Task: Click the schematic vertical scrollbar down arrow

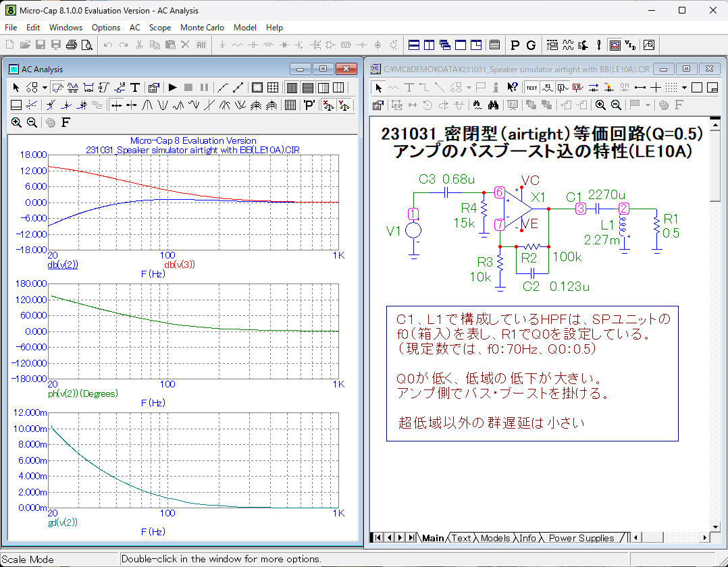Action: click(x=715, y=526)
